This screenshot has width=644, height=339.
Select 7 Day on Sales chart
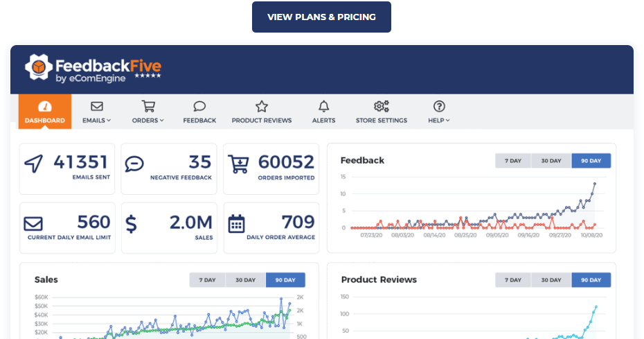[x=208, y=280]
